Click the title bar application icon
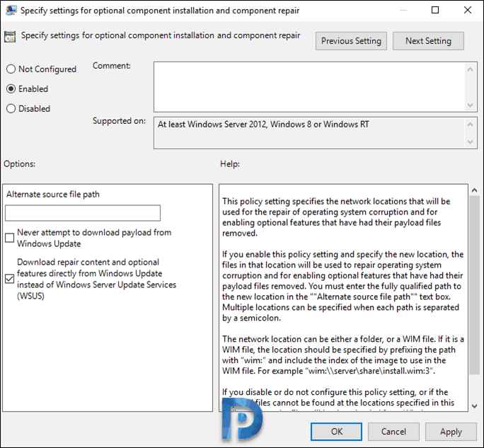Viewport: 484px width, 448px height. 11,10
